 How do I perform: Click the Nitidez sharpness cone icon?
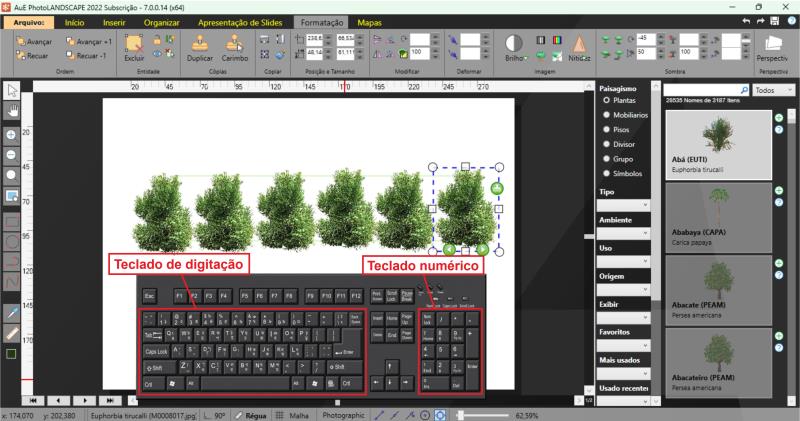[x=579, y=44]
